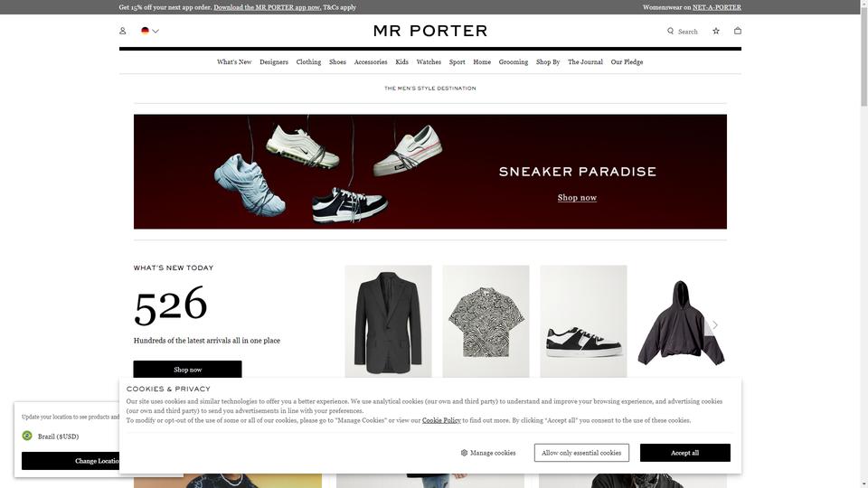This screenshot has height=488, width=868.
Task: Click the page vertical scrollbar
Action: tap(863, 244)
